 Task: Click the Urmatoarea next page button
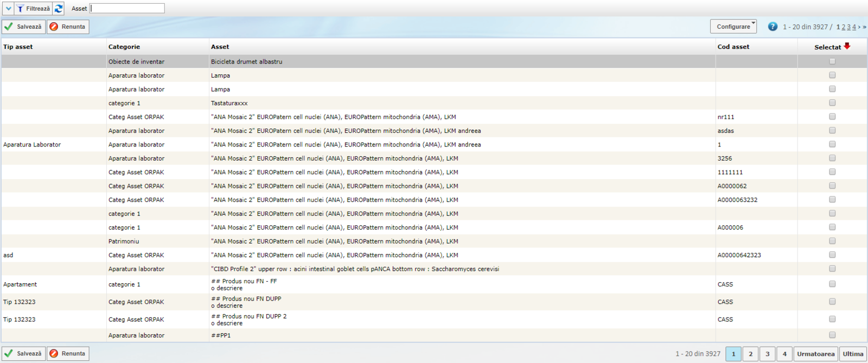click(815, 354)
